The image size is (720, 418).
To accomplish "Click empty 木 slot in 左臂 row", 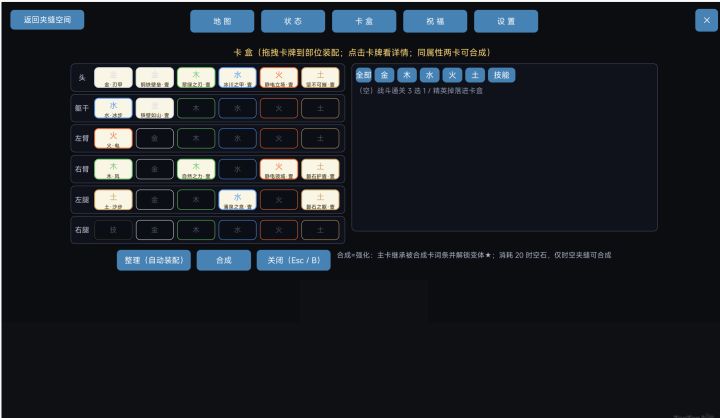I will (x=196, y=138).
